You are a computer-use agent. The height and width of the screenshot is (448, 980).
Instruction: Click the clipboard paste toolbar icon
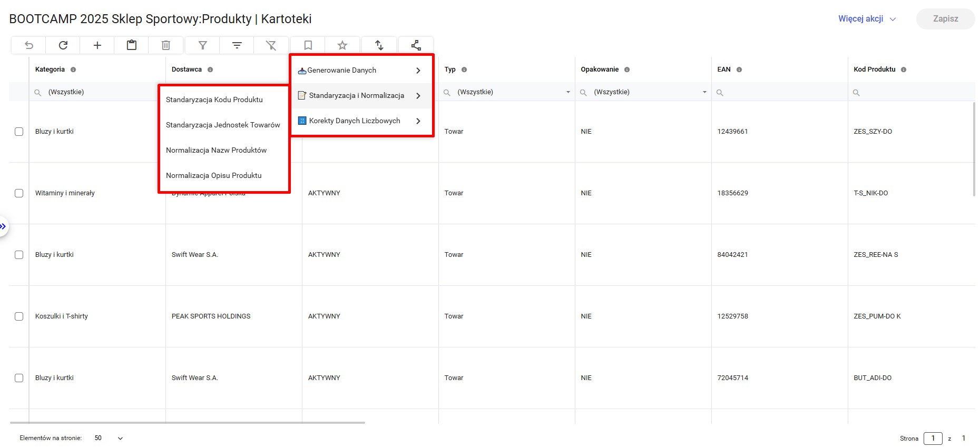tap(132, 45)
